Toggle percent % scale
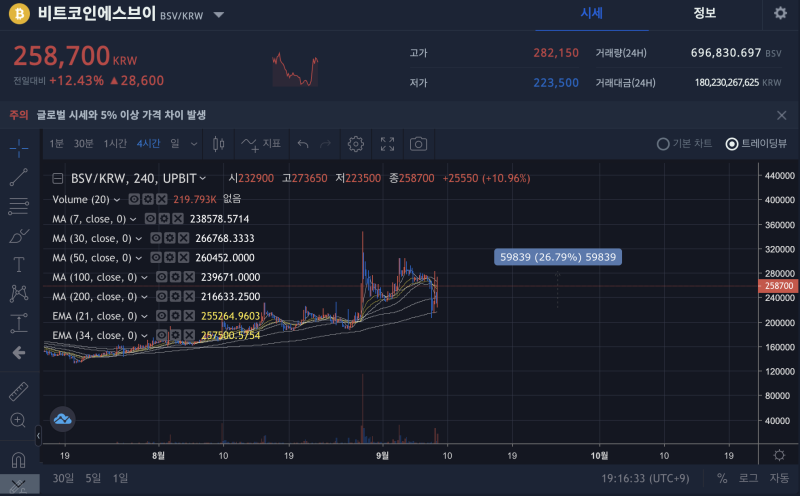This screenshot has height=496, width=800. [x=722, y=479]
